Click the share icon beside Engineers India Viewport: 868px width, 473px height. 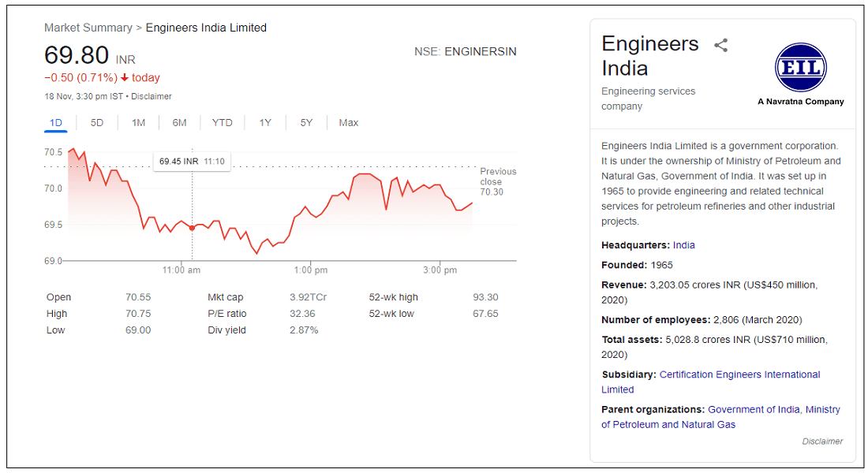coord(720,45)
